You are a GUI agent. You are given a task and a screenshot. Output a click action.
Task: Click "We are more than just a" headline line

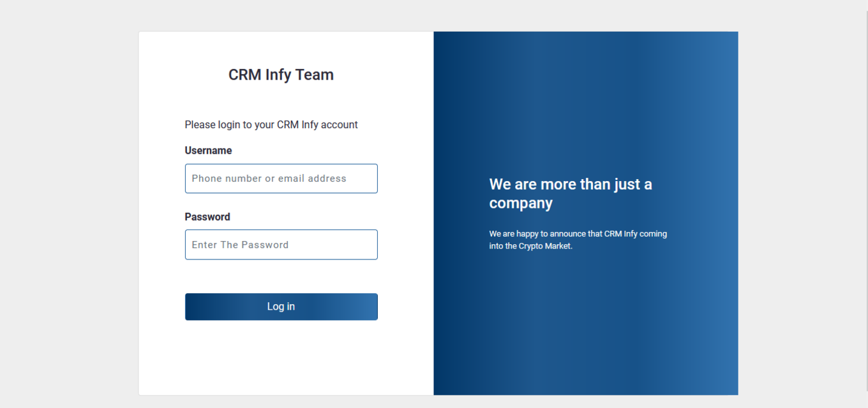(x=570, y=184)
